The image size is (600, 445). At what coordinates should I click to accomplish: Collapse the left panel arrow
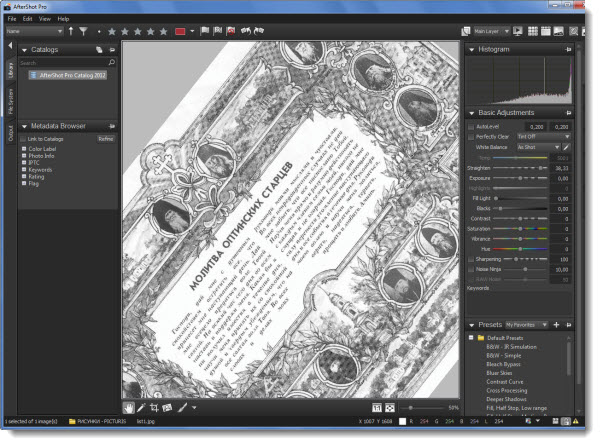(x=10, y=46)
